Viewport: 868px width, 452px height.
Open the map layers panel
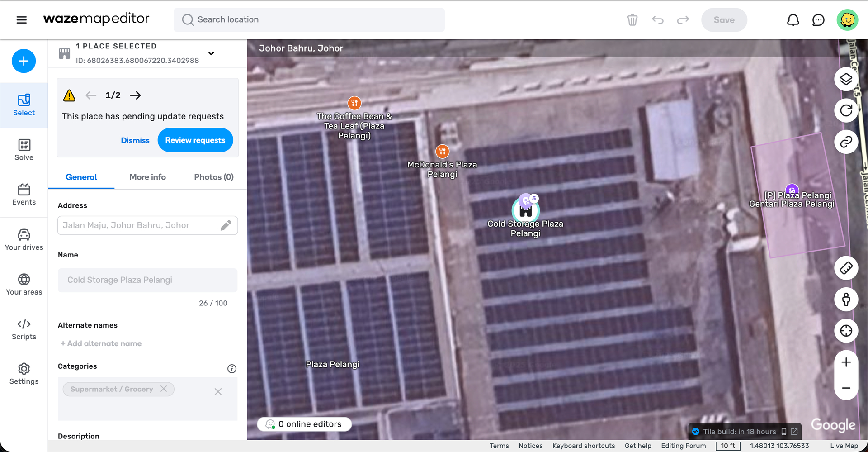pyautogui.click(x=846, y=79)
